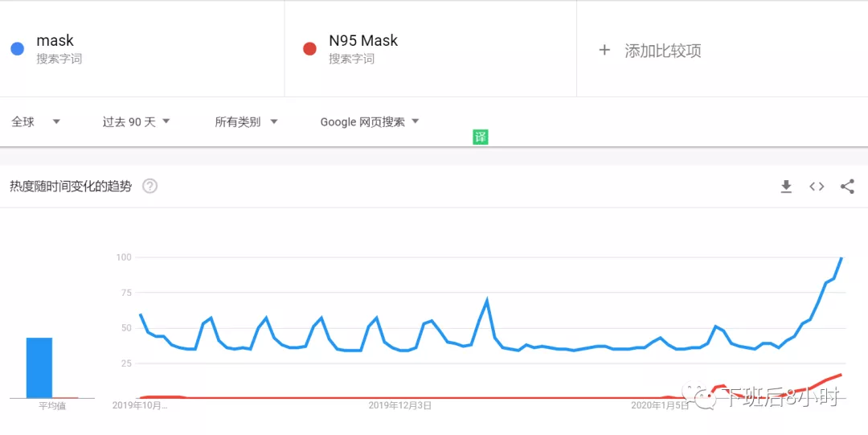Open the 过去 90 天 time range dropdown

136,122
